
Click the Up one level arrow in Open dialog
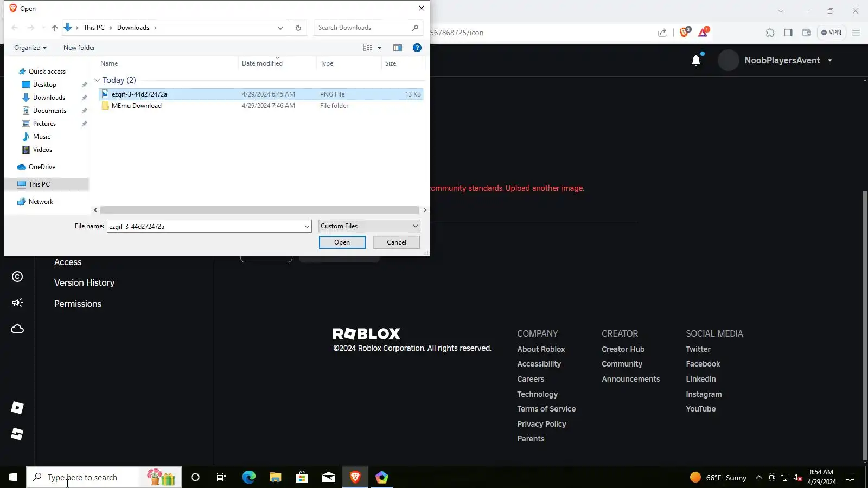click(x=54, y=28)
